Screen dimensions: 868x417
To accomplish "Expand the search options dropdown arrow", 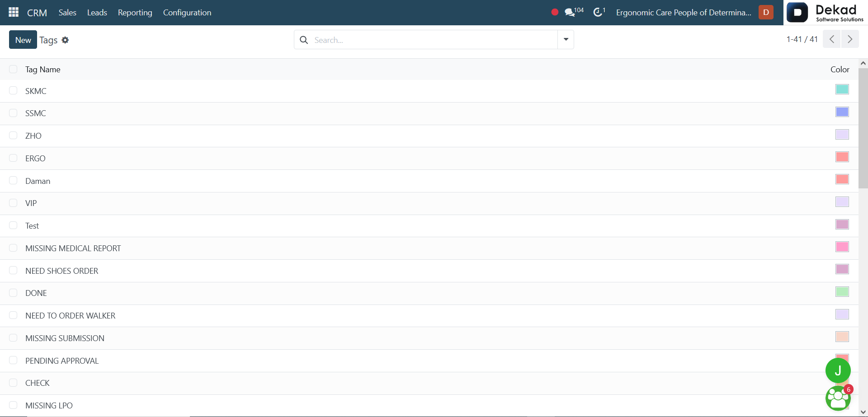I will [x=566, y=40].
